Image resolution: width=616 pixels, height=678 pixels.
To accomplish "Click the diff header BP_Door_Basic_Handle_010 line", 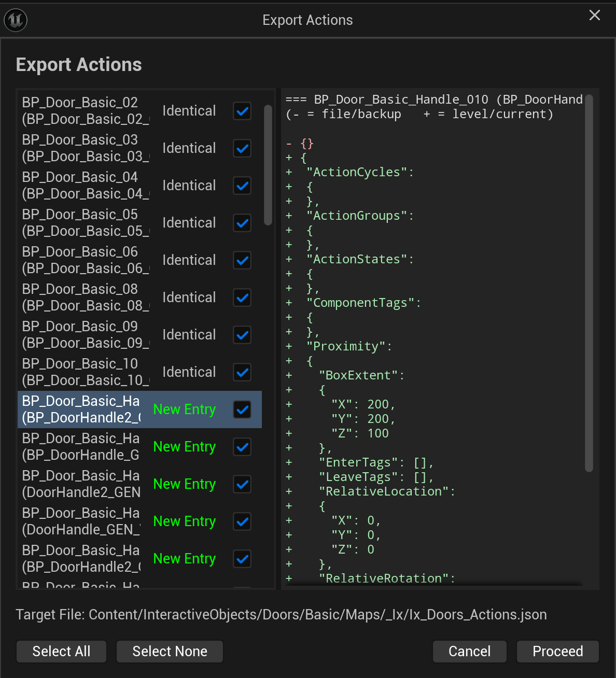I will pyautogui.click(x=435, y=100).
